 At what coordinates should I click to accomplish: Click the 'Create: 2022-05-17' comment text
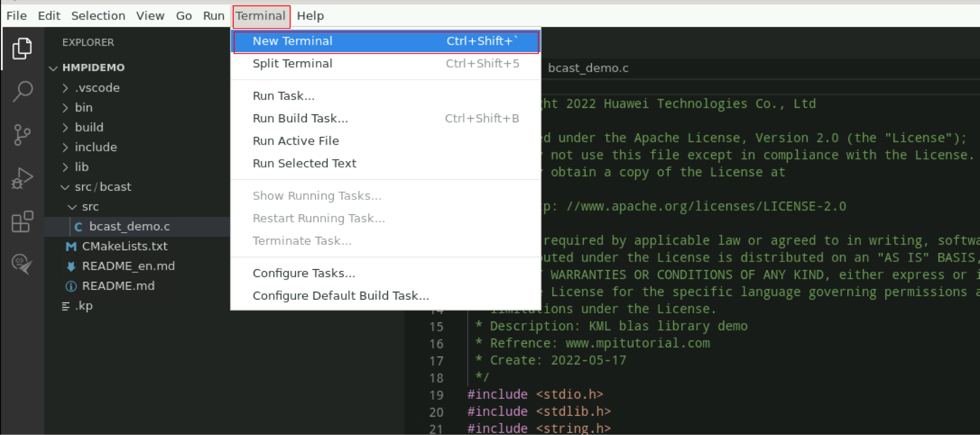pos(558,360)
